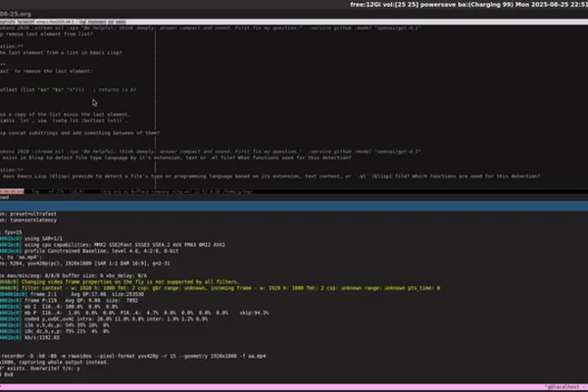This screenshot has width=588, height=392.
Task: Click the tune=zerolatency terminal line
Action: [x=28, y=220]
